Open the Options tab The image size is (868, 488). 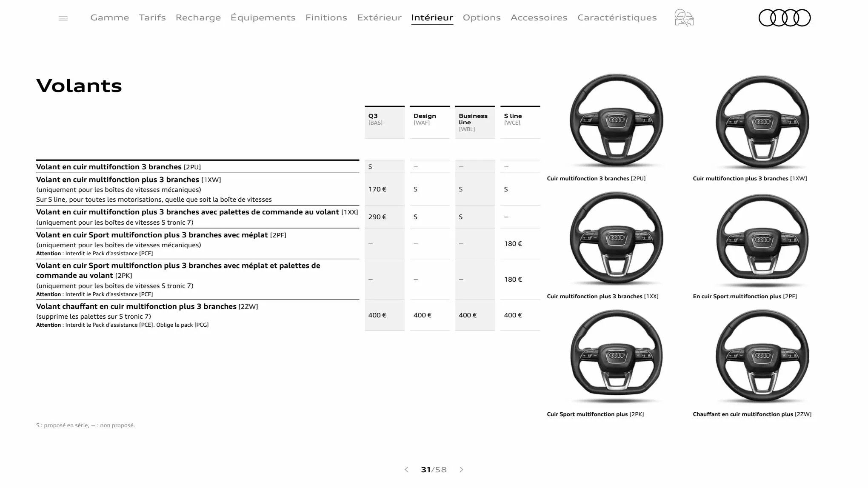click(x=482, y=17)
